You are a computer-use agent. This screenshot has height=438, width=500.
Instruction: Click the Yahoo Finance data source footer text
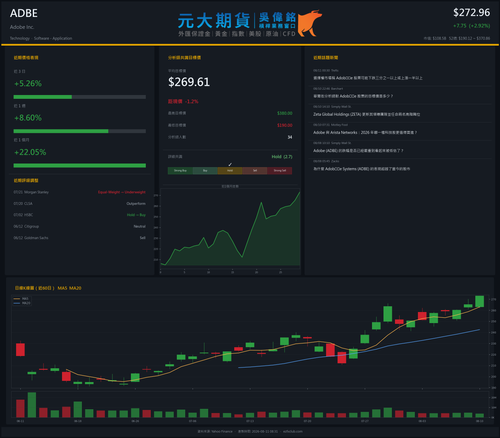click(215, 431)
